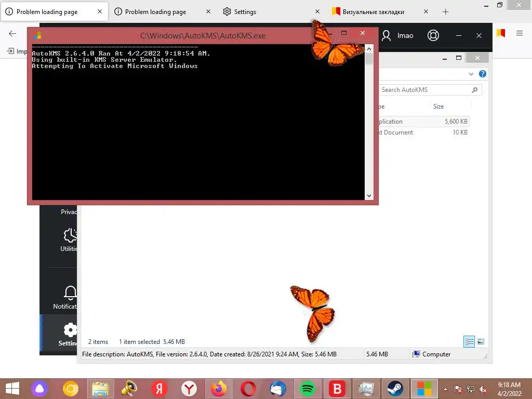Click the AutoKMS console window icon
This screenshot has width=532, height=399.
37,35
